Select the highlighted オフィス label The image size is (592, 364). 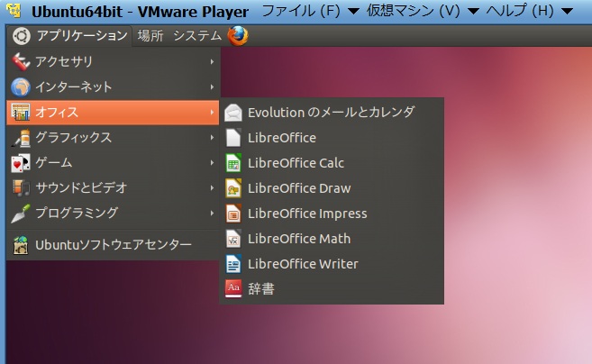tap(57, 112)
